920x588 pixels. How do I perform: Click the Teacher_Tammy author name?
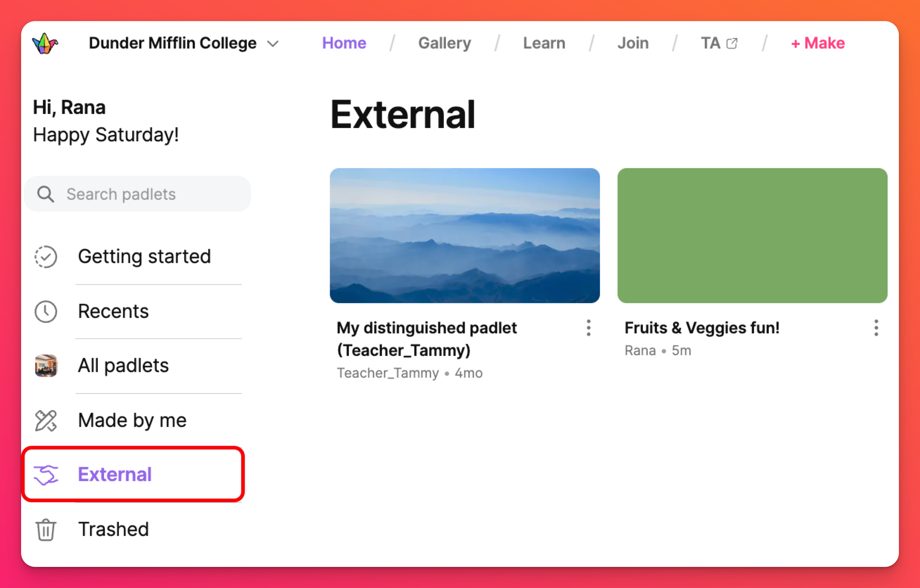tap(388, 373)
